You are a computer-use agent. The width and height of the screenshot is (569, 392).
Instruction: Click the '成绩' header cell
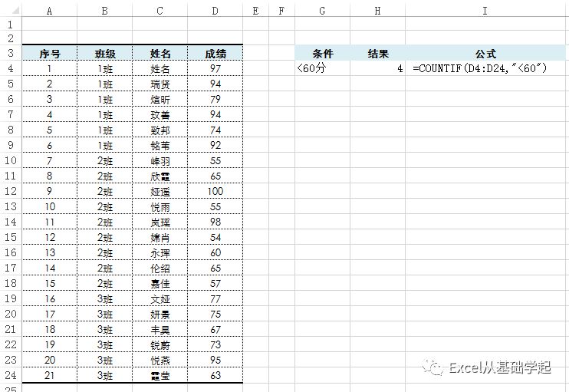(215, 54)
